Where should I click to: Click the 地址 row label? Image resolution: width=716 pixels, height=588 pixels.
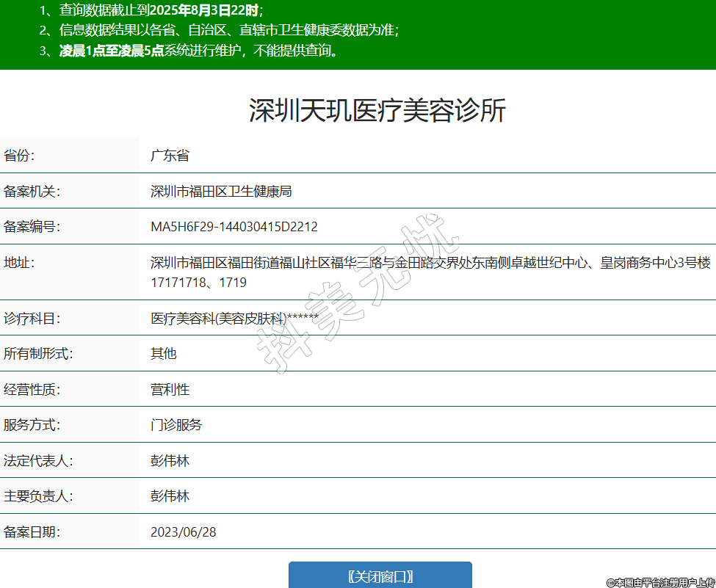tap(20, 263)
